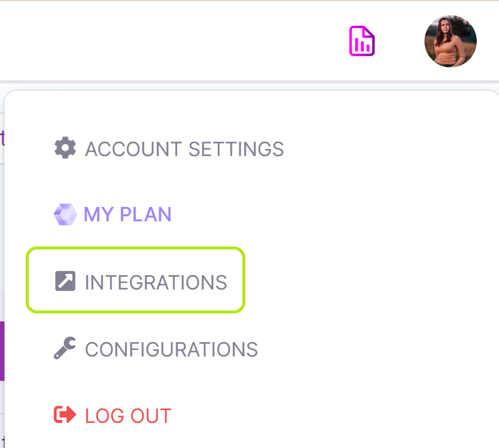
Task: Click the word SETTINGS in Account Settings
Action: point(236,149)
